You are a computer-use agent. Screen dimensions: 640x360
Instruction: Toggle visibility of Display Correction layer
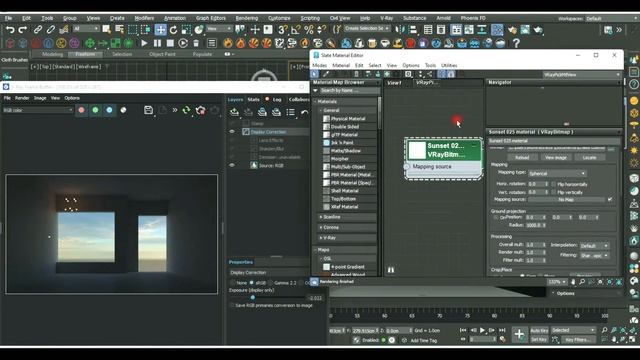[x=232, y=132]
